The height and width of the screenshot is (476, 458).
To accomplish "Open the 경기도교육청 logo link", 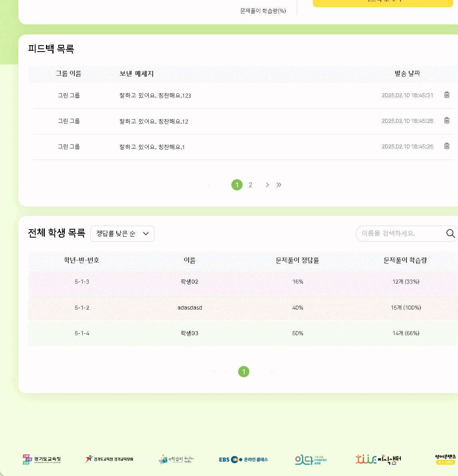I will point(42,460).
